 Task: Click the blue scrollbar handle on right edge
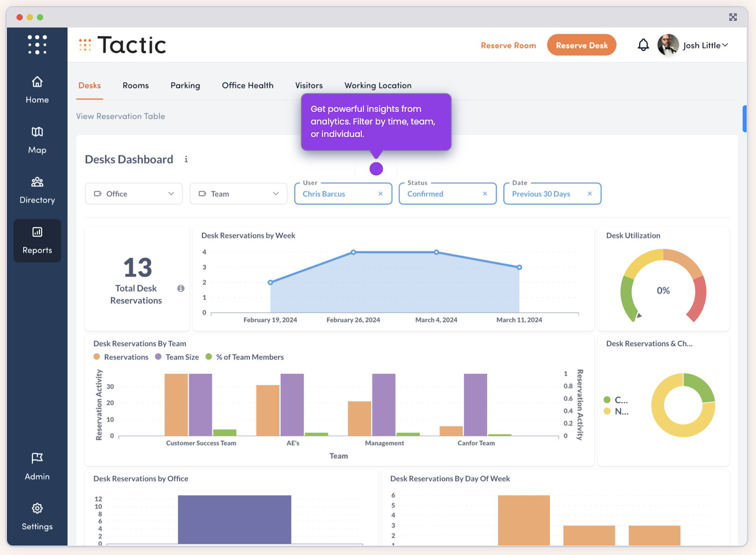click(x=745, y=119)
